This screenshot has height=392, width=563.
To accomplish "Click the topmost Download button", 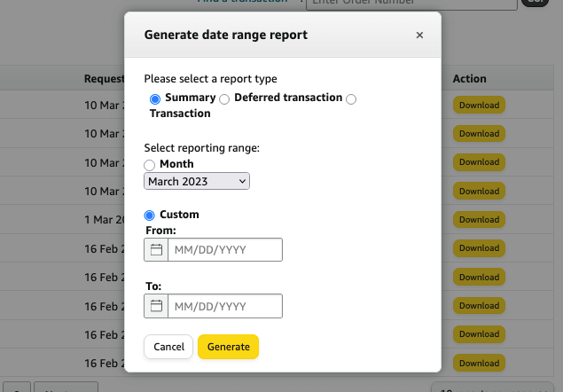I will [x=479, y=106].
